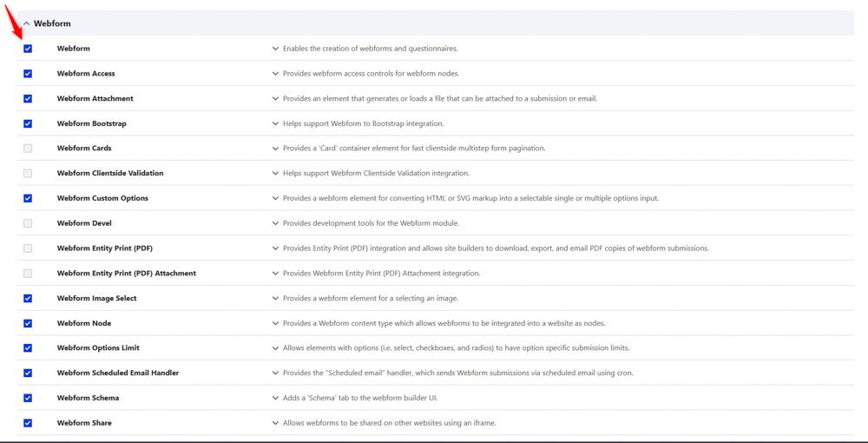868x443 pixels.
Task: Collapse the Webform module group
Action: [x=26, y=23]
